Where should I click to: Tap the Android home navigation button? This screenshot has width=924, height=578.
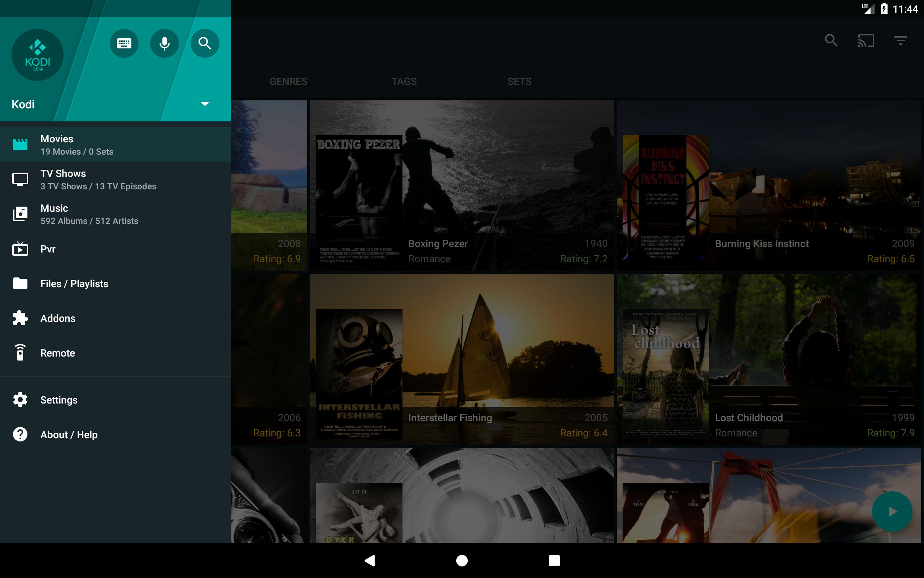(x=462, y=560)
